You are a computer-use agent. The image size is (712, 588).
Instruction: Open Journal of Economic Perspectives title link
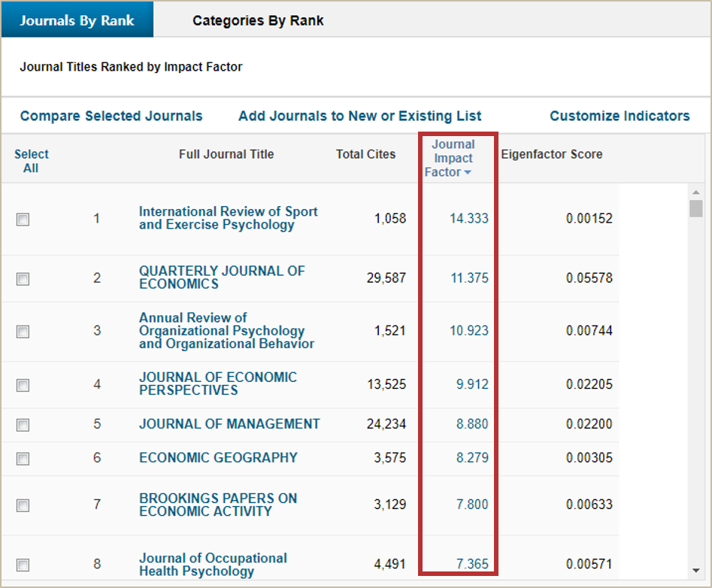(x=217, y=383)
